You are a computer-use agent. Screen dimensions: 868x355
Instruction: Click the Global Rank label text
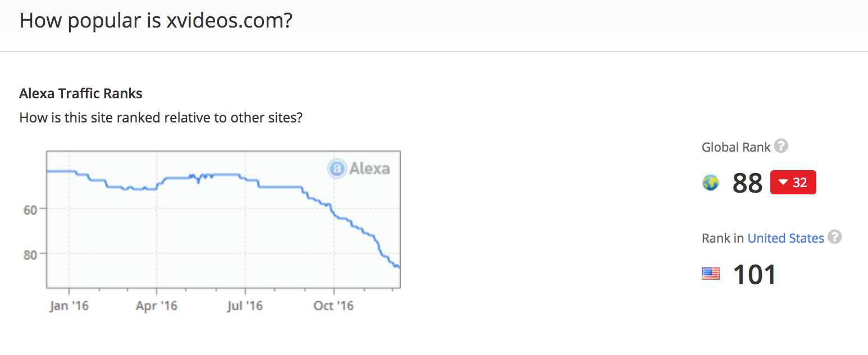tap(735, 147)
